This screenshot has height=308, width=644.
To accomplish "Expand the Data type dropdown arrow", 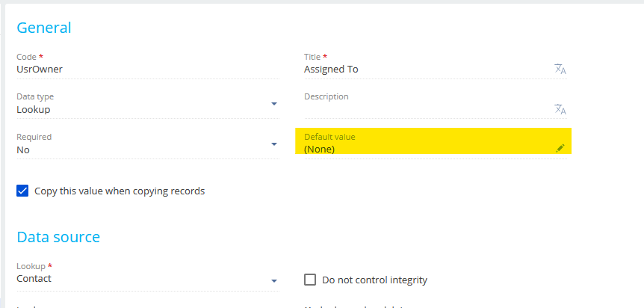I will coord(274,104).
